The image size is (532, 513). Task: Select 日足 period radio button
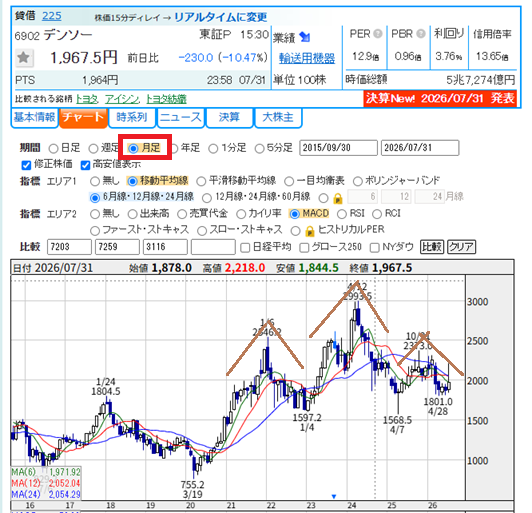tap(53, 148)
